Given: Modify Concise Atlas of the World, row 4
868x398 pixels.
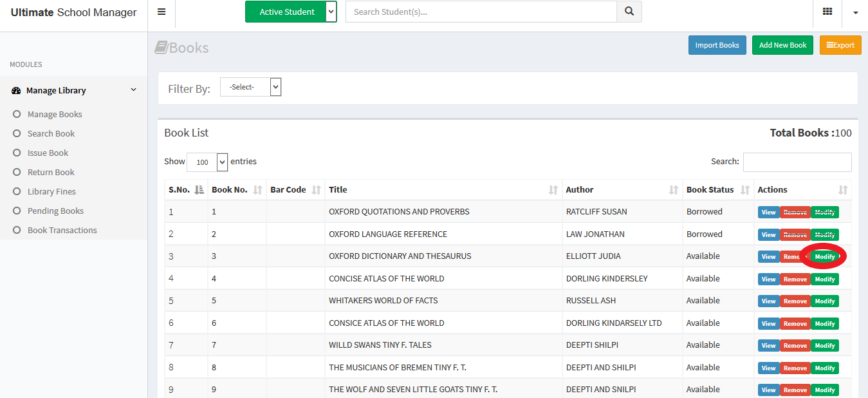Looking at the screenshot, I should coord(824,280).
